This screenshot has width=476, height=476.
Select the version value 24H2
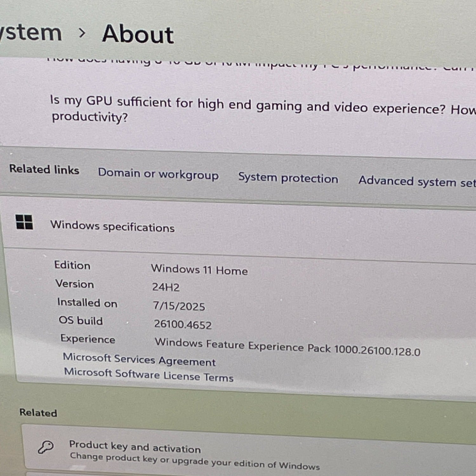(166, 287)
